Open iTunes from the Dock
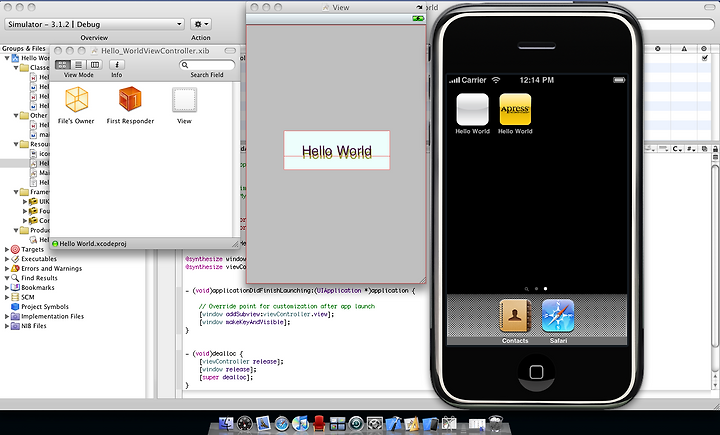Viewport: 720px width, 435px height. [x=300, y=423]
